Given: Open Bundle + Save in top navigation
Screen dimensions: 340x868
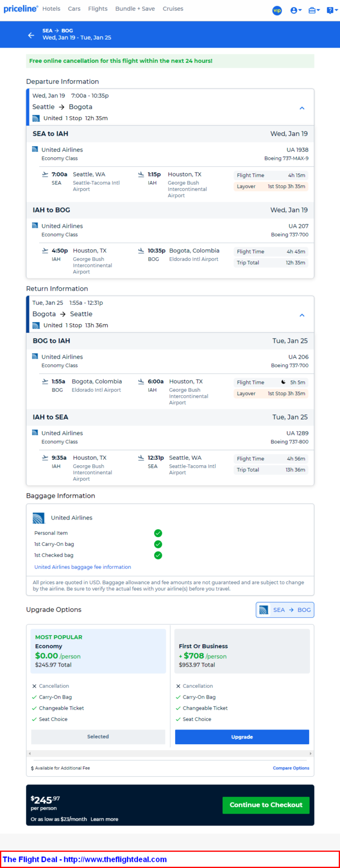Looking at the screenshot, I should pyautogui.click(x=135, y=9).
